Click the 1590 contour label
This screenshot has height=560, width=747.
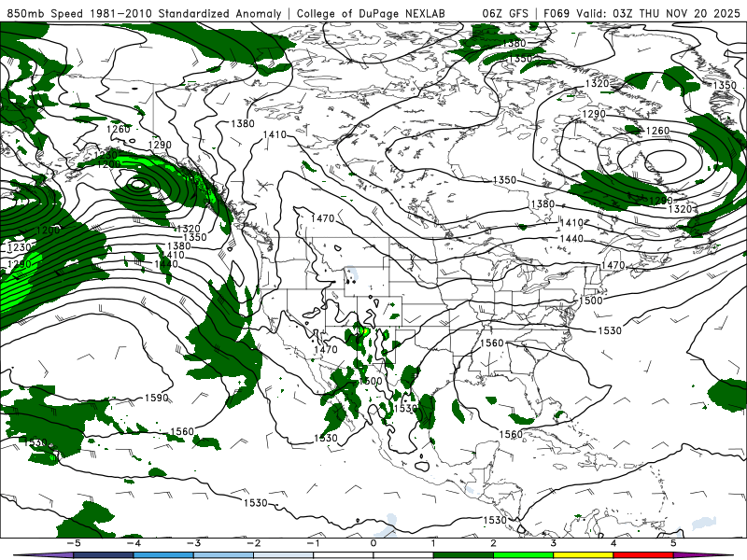(x=156, y=399)
